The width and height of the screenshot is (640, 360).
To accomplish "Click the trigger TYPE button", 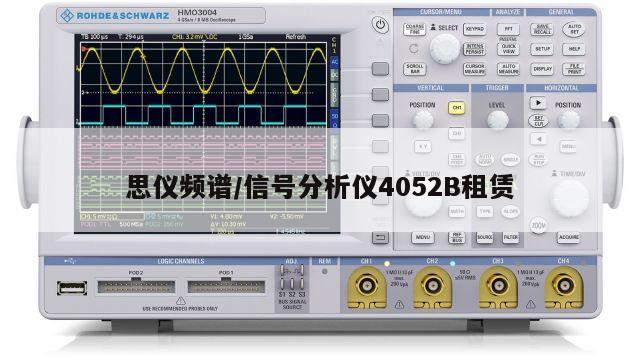I will tap(484, 211).
